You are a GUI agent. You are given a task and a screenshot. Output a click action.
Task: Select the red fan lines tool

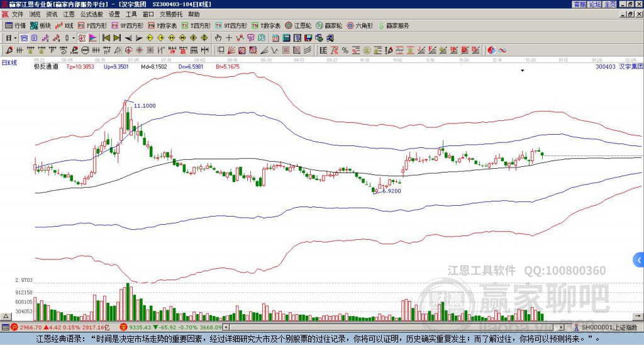point(231,50)
